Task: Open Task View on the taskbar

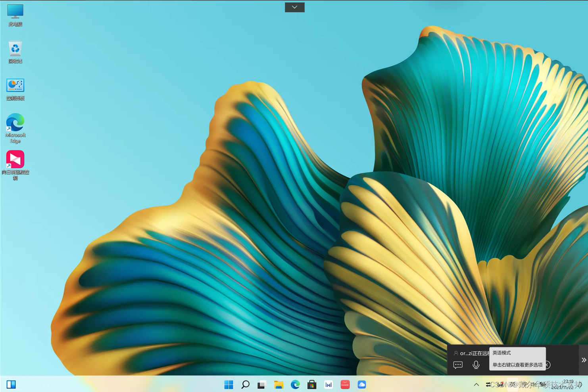Action: (261, 384)
